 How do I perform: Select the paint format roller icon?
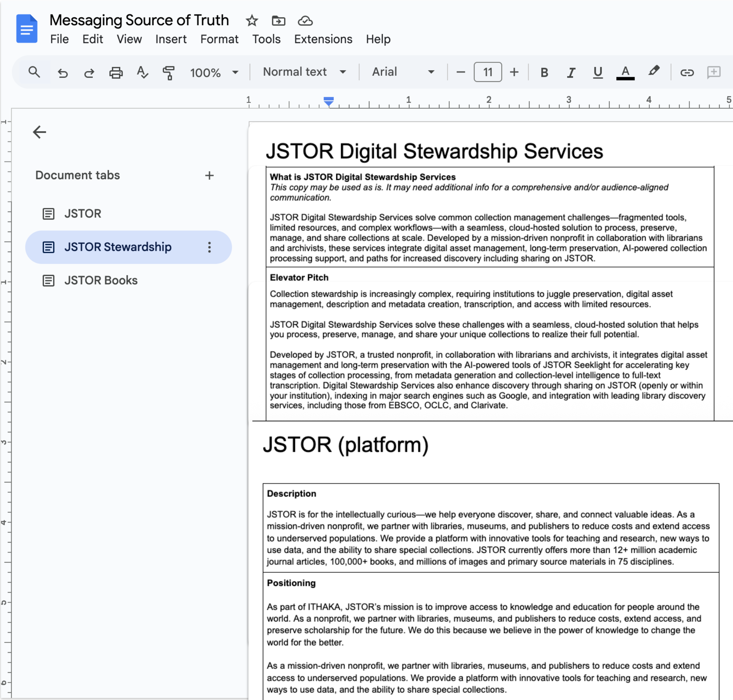[x=168, y=72]
